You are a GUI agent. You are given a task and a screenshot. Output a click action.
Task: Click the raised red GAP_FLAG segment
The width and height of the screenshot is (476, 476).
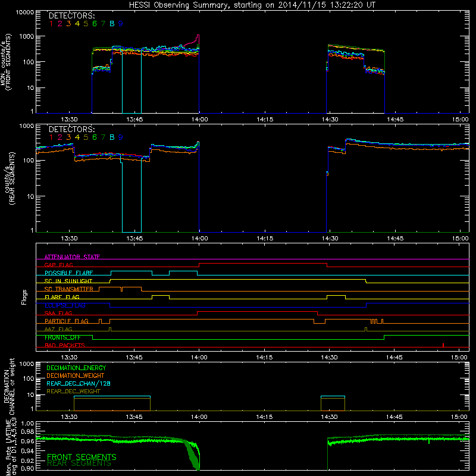[263, 264]
